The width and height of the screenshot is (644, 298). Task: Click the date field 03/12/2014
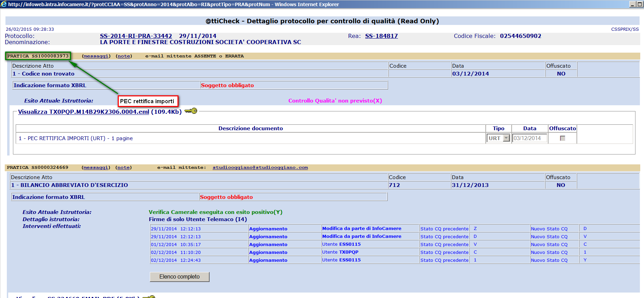(529, 138)
